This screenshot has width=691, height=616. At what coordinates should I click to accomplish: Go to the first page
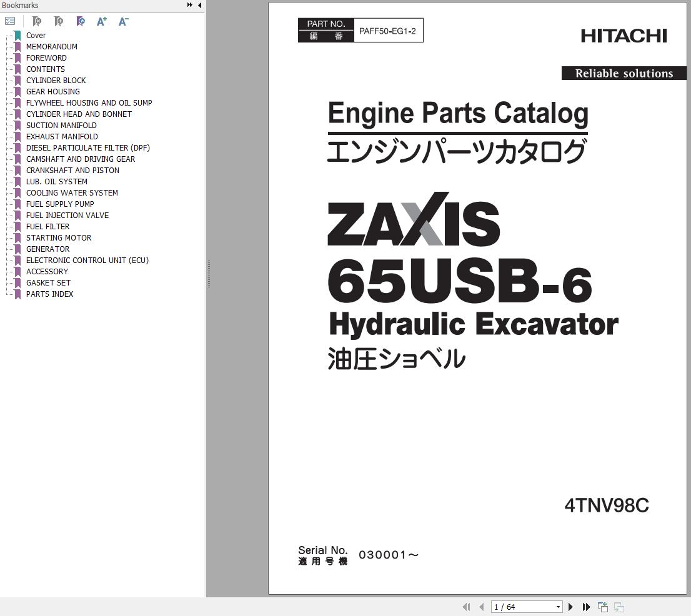[x=466, y=607]
